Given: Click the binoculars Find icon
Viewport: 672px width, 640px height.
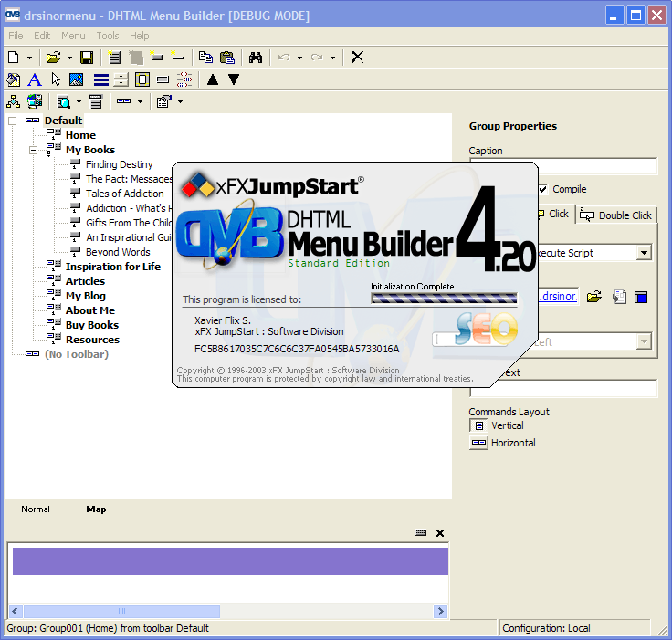Looking at the screenshot, I should [x=256, y=57].
